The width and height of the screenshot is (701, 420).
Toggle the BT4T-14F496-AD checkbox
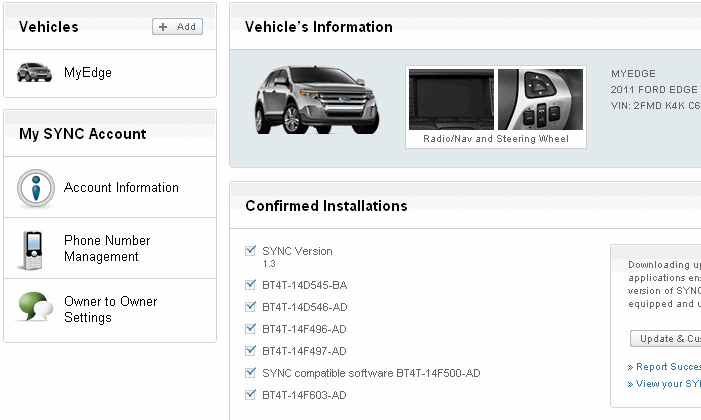(x=250, y=329)
